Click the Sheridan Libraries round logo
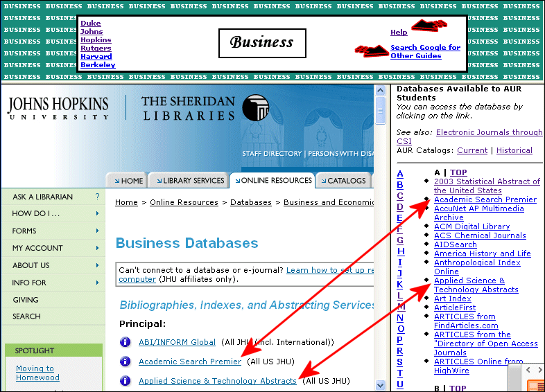Image resolution: width=545 pixels, height=392 pixels. [255, 107]
